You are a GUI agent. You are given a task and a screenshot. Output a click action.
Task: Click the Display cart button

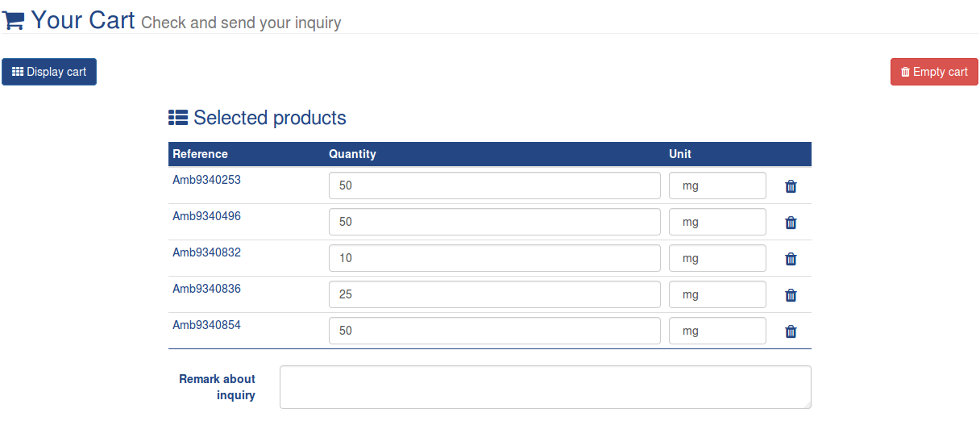coord(49,72)
